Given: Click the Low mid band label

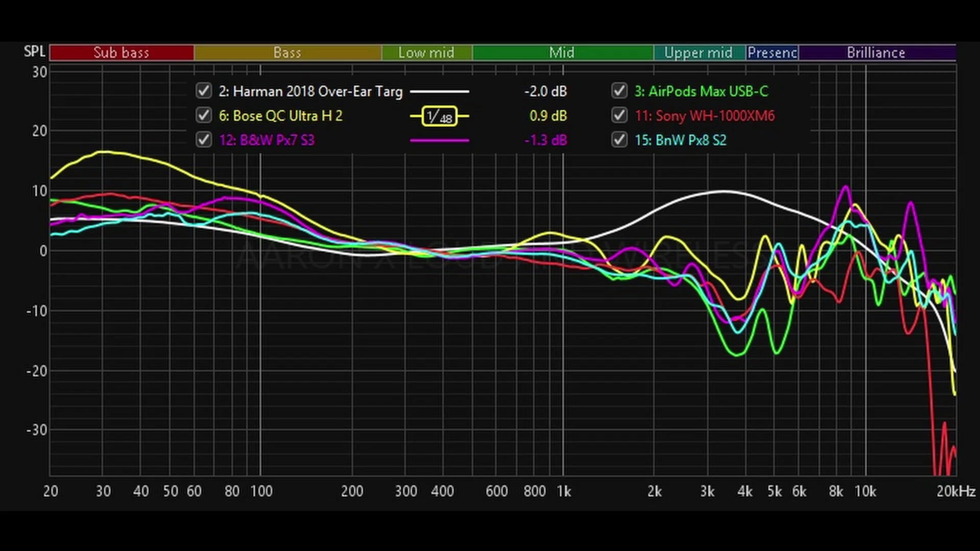Looking at the screenshot, I should click(x=426, y=53).
